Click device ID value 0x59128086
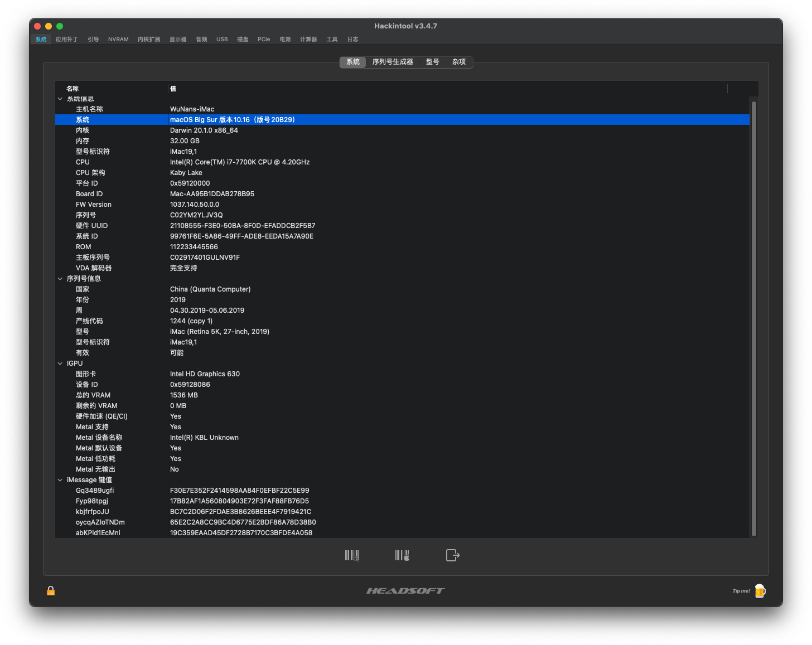The width and height of the screenshot is (812, 645). click(x=190, y=385)
